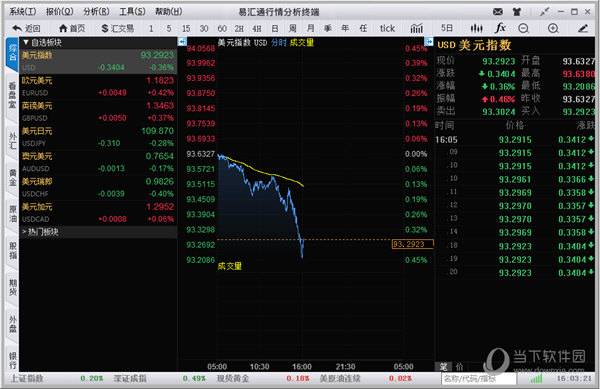Viewport: 600px width, 389px height.
Task: Switch to 5日 five-day view
Action: pos(447,28)
